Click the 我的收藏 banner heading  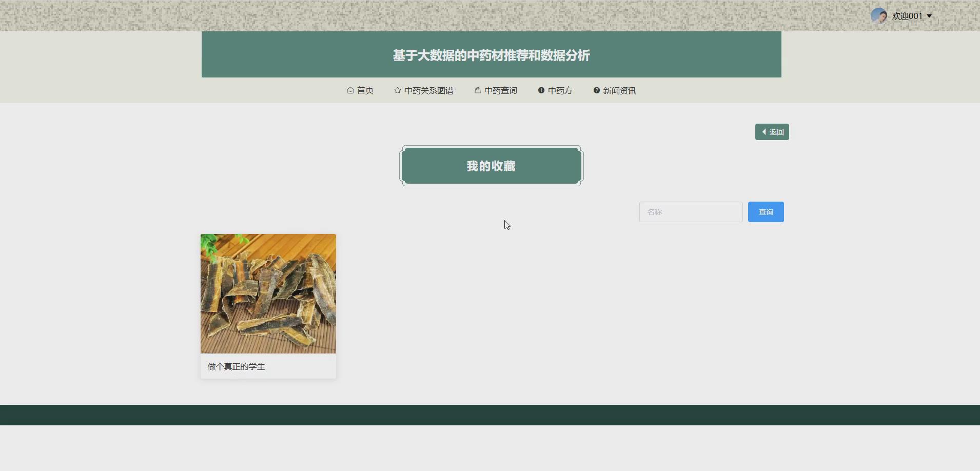coord(491,165)
